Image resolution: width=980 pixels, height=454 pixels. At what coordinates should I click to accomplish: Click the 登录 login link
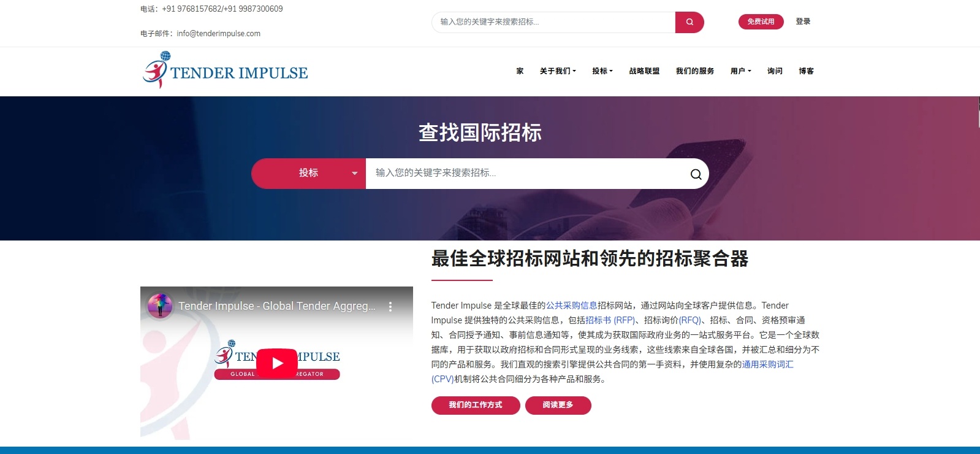coord(803,21)
